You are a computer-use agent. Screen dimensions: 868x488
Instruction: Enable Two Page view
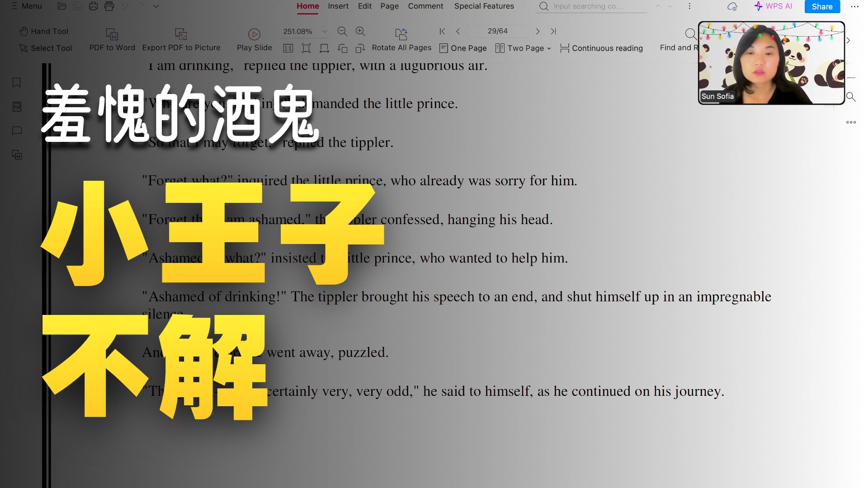pyautogui.click(x=520, y=48)
